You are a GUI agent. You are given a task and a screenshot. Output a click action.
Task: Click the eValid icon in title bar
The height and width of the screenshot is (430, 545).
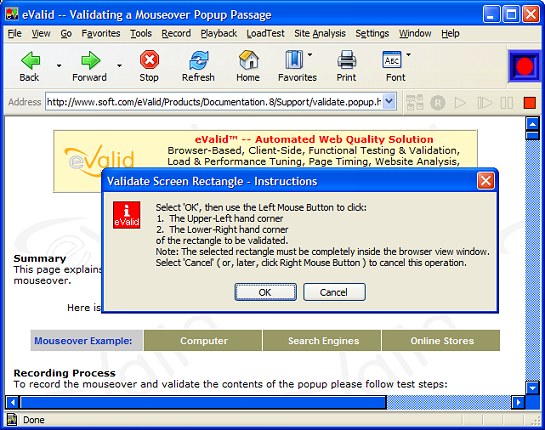(12, 15)
